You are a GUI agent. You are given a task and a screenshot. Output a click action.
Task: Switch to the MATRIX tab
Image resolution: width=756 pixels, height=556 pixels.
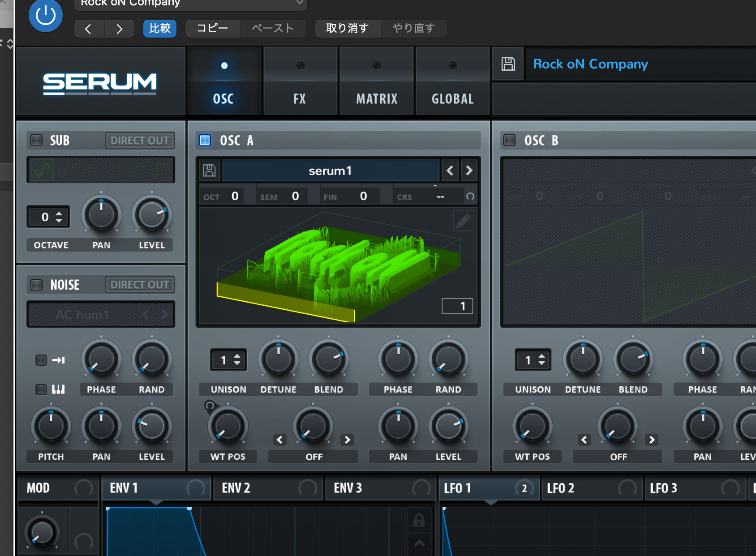coord(377,81)
